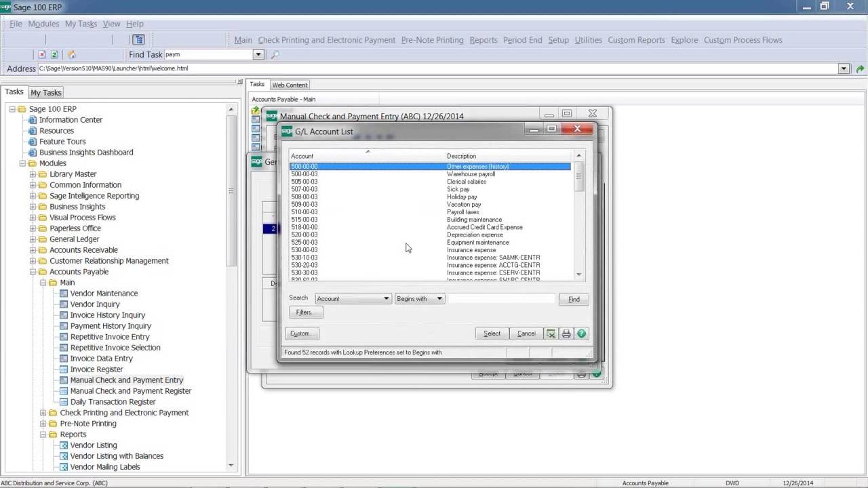The width and height of the screenshot is (868, 488).
Task: Refresh the welcome page with the refresh icon
Action: coord(860,68)
